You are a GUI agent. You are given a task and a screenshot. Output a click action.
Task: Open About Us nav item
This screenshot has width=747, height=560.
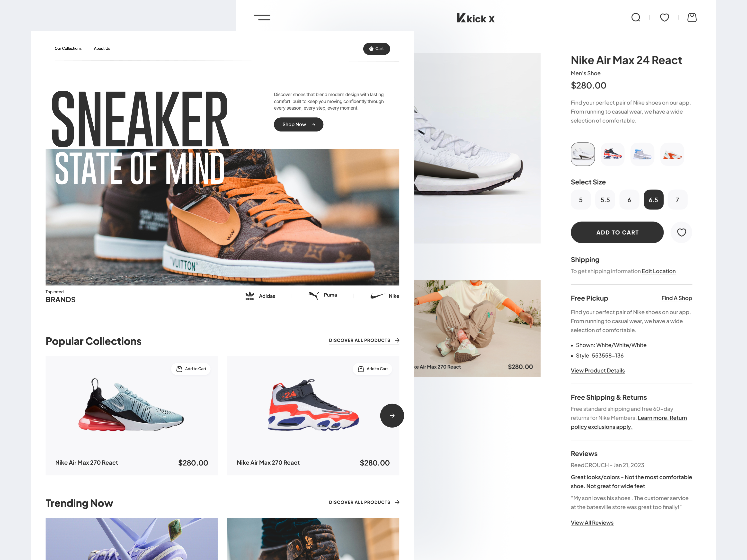(102, 49)
